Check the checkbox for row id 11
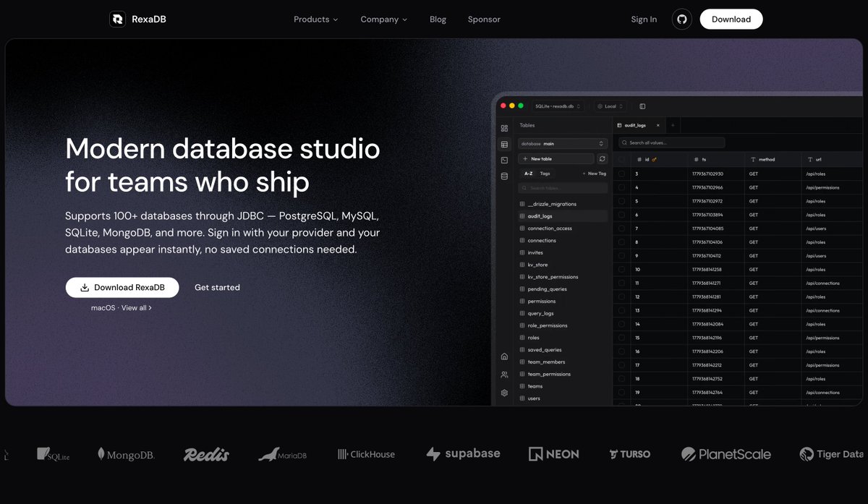Viewport: 868px width, 504px height. click(x=621, y=283)
